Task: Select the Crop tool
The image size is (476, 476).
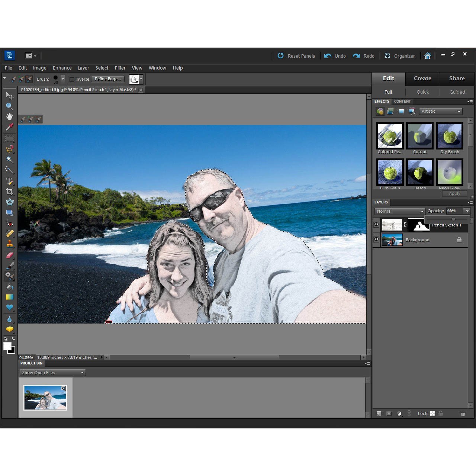Action: 10,192
